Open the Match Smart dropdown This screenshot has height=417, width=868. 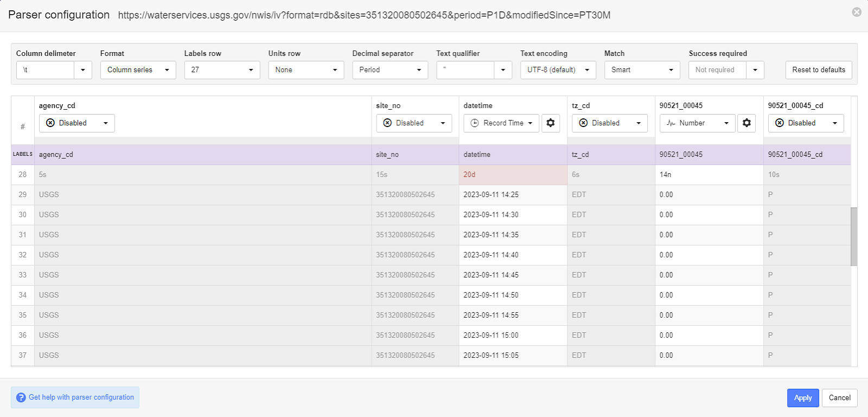pyautogui.click(x=642, y=70)
